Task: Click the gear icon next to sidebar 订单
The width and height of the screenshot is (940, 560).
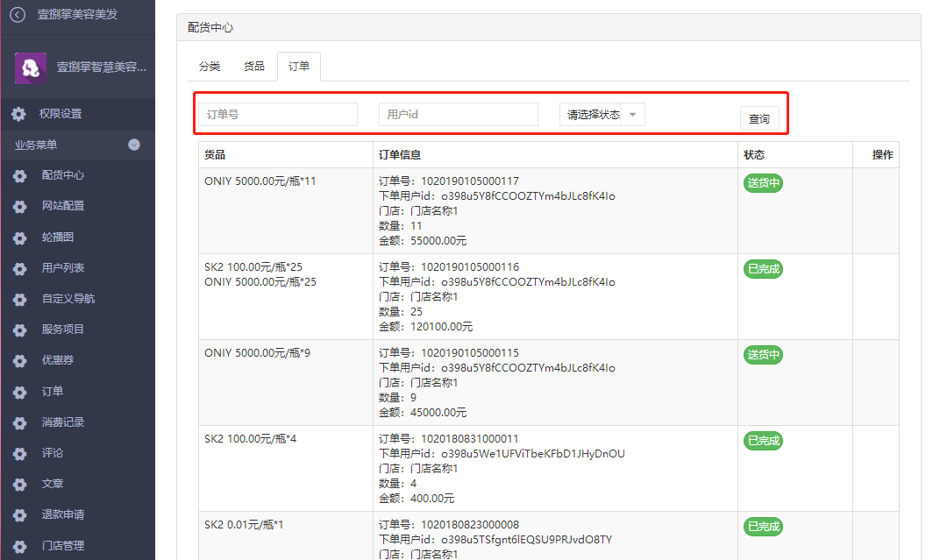Action: 20,392
